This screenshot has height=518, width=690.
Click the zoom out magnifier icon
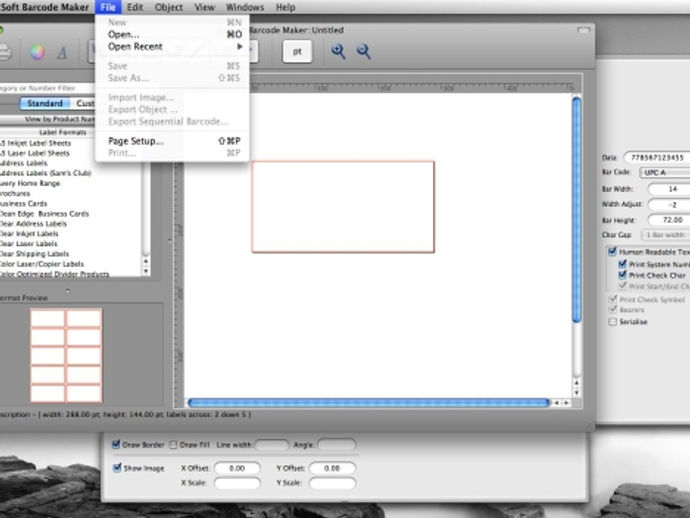point(363,51)
